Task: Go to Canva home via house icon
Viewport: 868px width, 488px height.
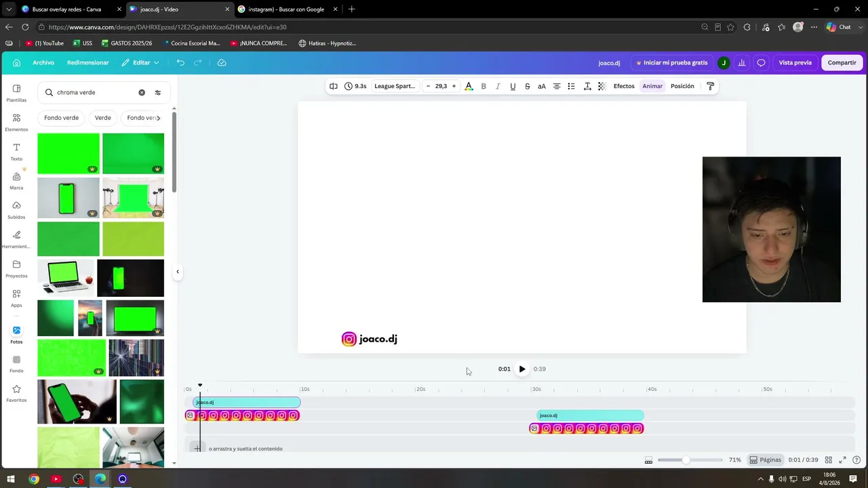Action: coord(16,62)
